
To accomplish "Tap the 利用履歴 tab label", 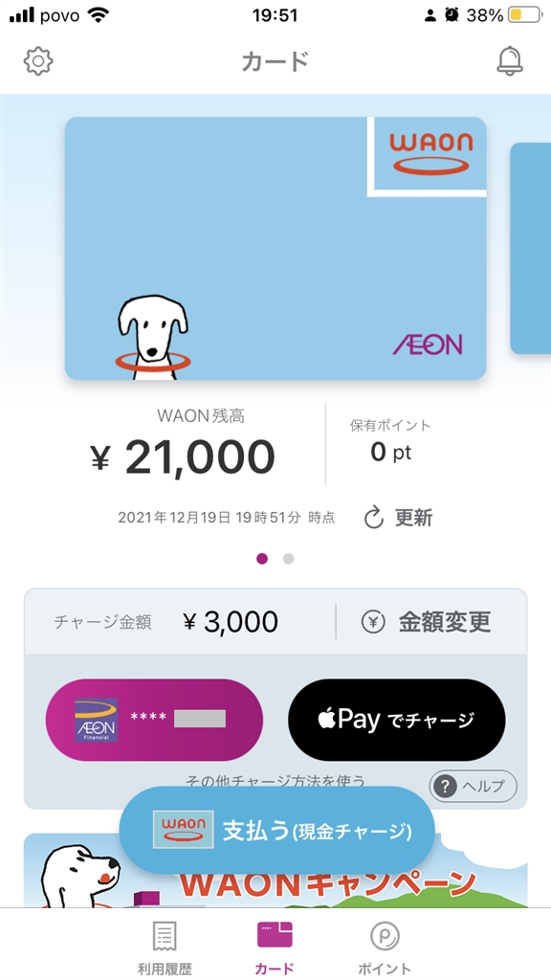I will pyautogui.click(x=165, y=969).
